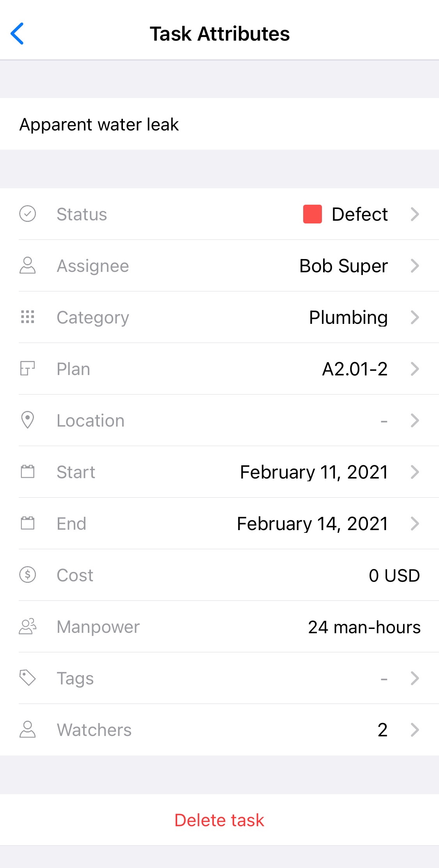Expand the Status row chevron
The width and height of the screenshot is (439, 868).
point(415,214)
